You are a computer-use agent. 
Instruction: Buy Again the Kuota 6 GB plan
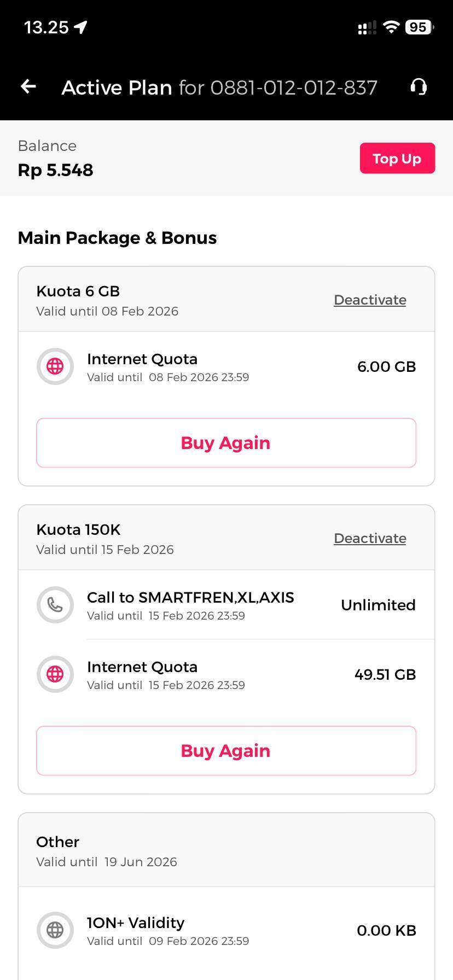tap(226, 443)
